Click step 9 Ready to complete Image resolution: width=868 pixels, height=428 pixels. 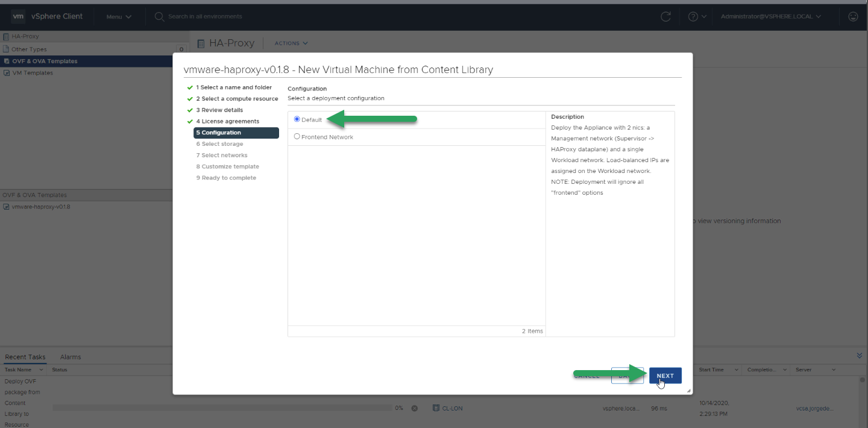click(226, 178)
